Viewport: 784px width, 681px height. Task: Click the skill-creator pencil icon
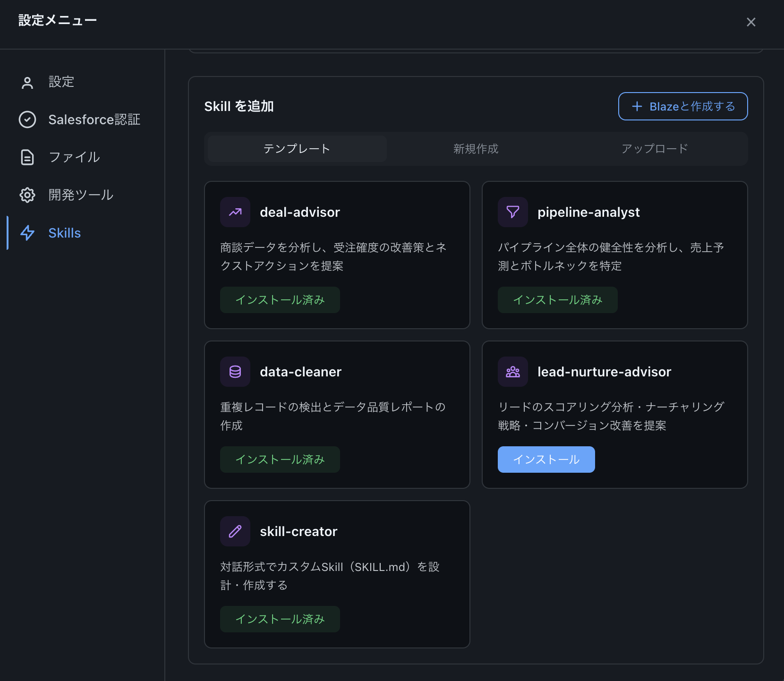tap(235, 531)
